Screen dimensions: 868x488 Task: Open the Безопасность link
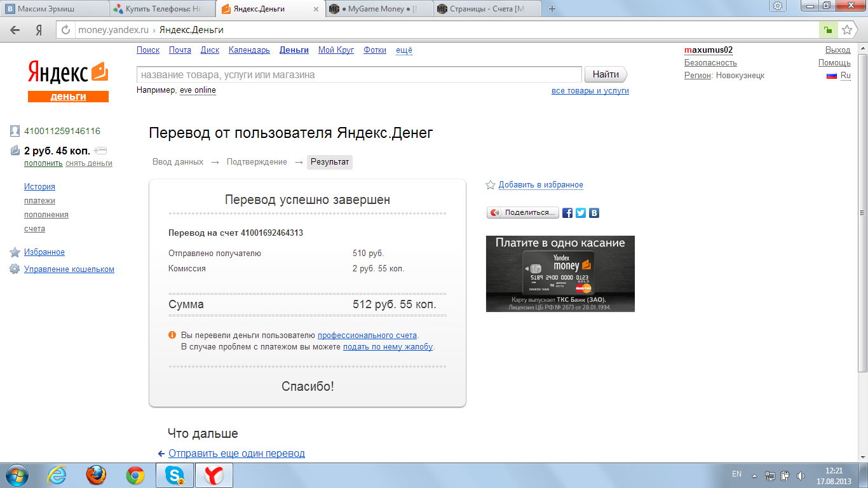pyautogui.click(x=710, y=63)
